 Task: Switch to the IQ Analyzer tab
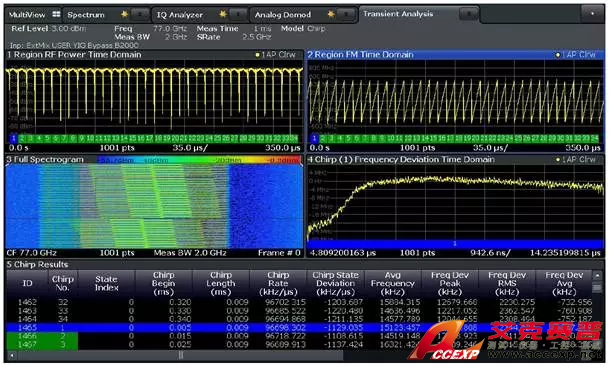pos(179,15)
